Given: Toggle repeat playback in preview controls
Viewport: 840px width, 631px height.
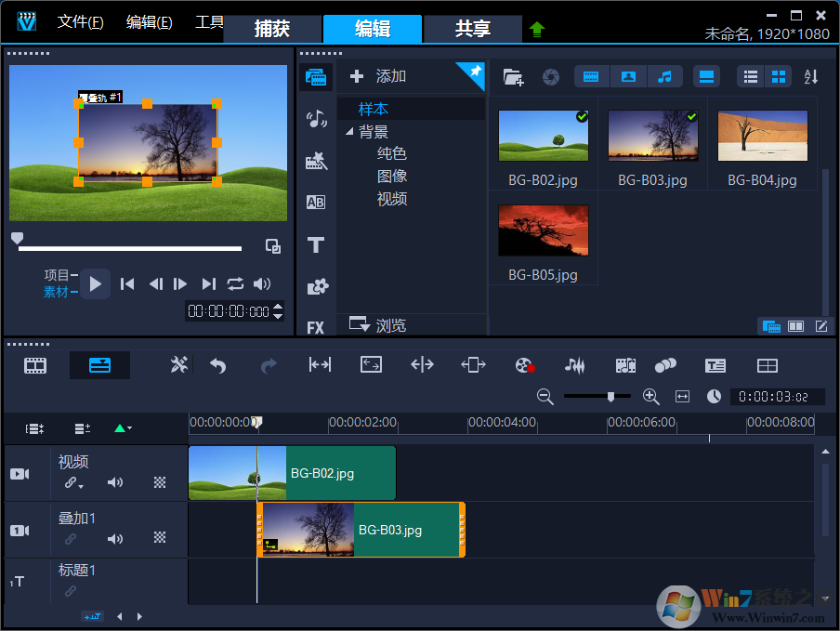Looking at the screenshot, I should click(235, 284).
